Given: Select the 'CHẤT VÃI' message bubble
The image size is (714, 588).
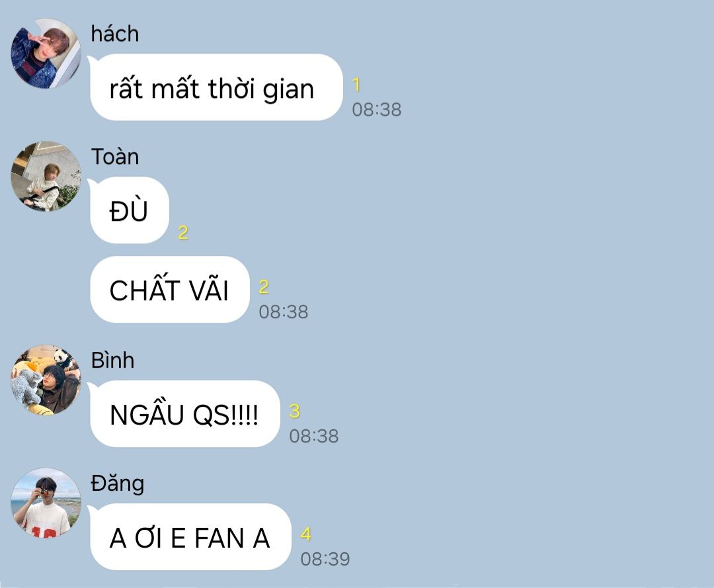Looking at the screenshot, I should 170,290.
